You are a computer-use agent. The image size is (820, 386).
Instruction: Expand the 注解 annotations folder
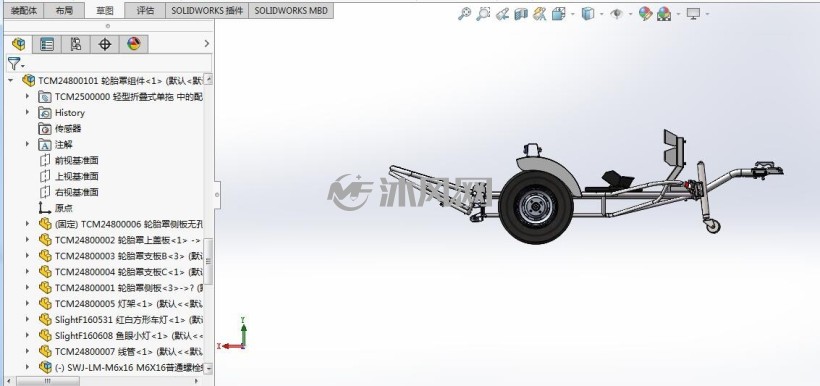tap(27, 144)
